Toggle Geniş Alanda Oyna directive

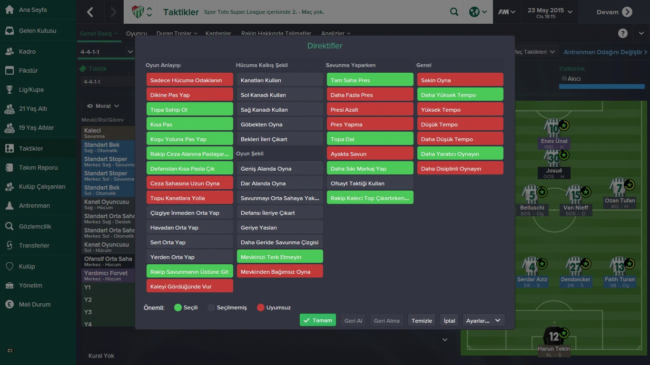click(x=280, y=169)
